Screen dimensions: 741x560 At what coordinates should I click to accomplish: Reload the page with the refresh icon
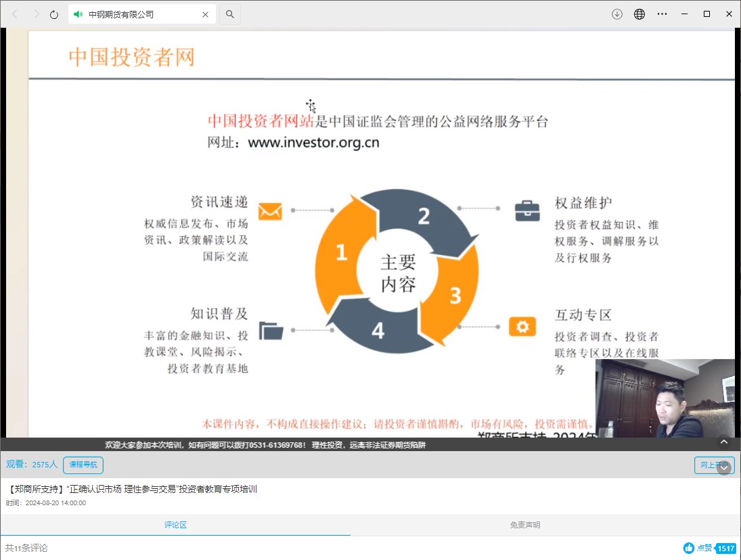pos(54,15)
